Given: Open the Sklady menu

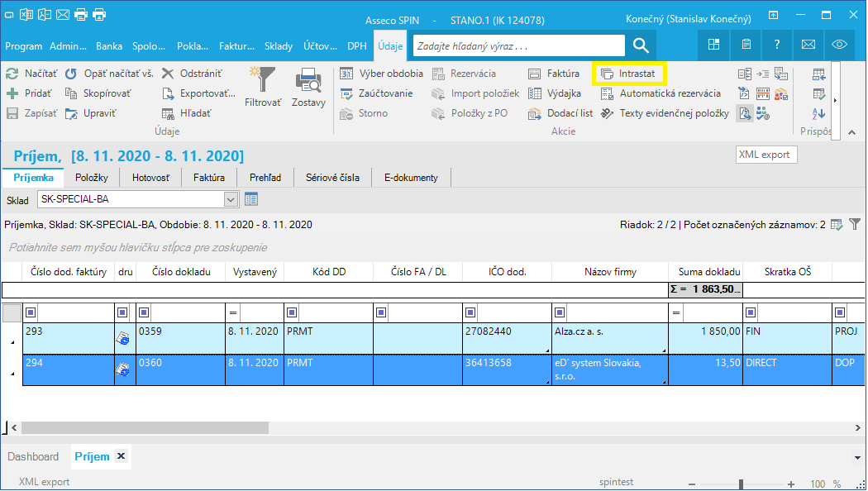Looking at the screenshot, I should click(x=278, y=46).
